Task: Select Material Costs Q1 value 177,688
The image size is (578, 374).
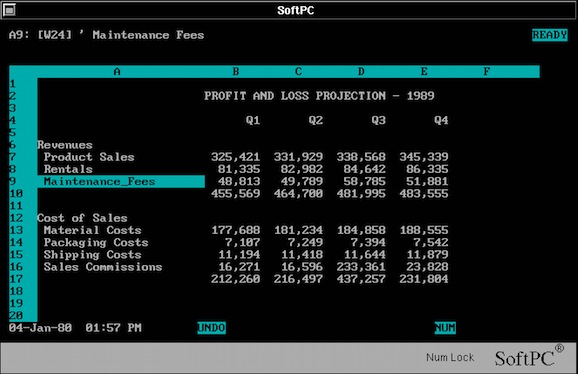Action: click(236, 230)
